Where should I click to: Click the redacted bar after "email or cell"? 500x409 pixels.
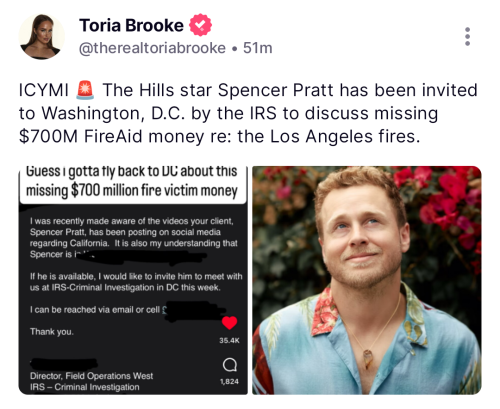195,311
